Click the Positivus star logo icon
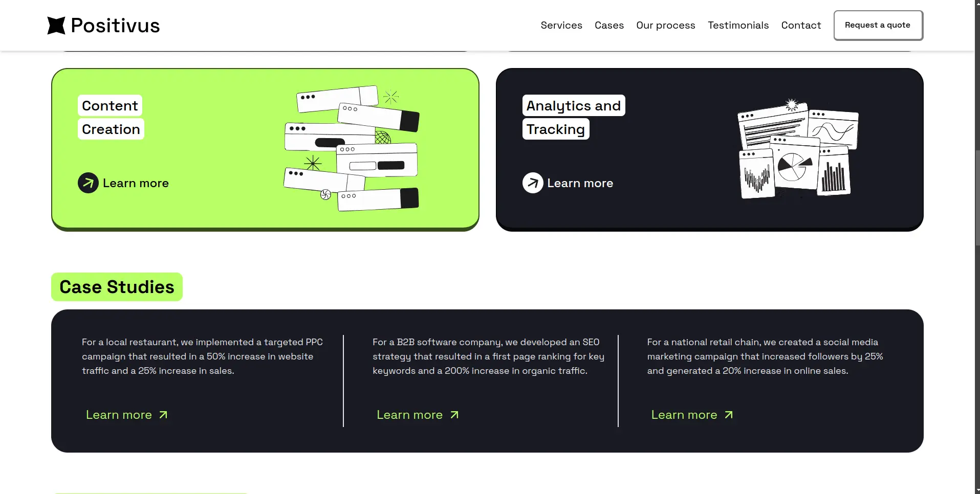This screenshot has width=980, height=494. pos(56,26)
